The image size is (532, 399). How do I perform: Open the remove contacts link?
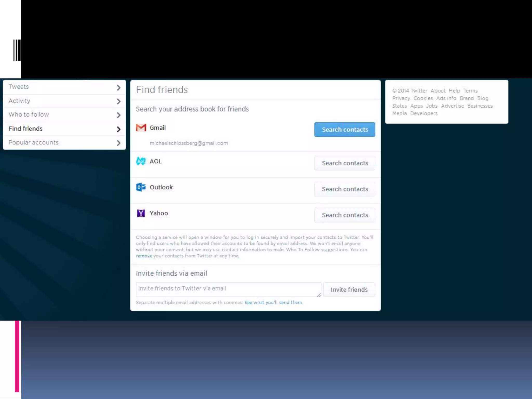pos(144,256)
